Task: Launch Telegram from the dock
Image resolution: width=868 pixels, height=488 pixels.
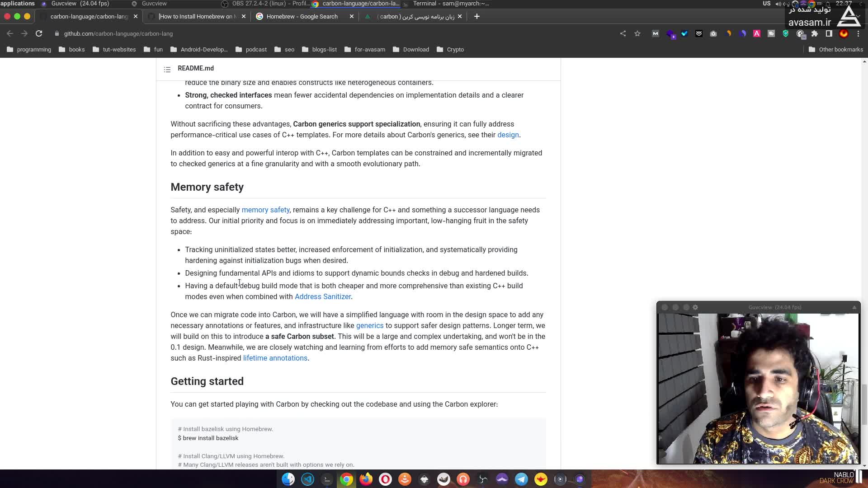Action: tap(521, 479)
